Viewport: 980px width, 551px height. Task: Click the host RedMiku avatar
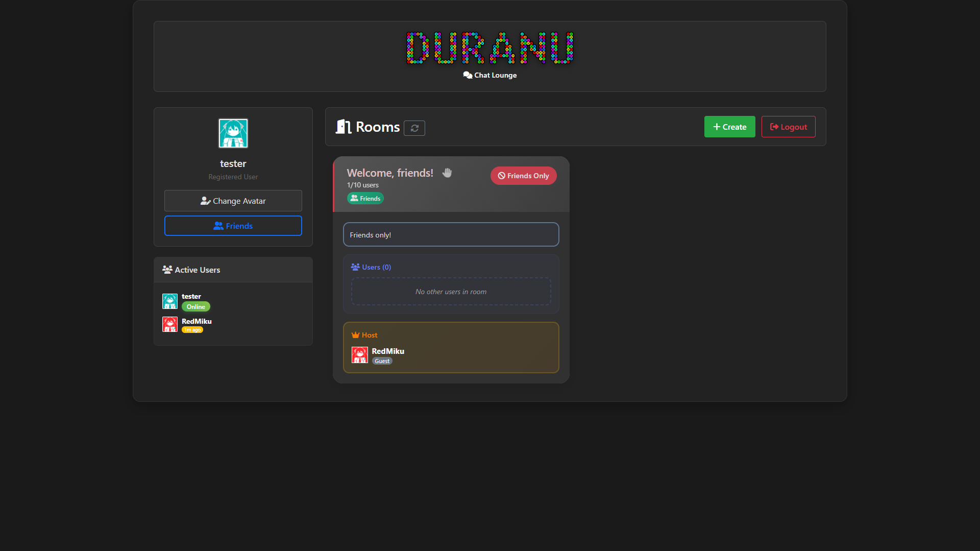coord(359,355)
